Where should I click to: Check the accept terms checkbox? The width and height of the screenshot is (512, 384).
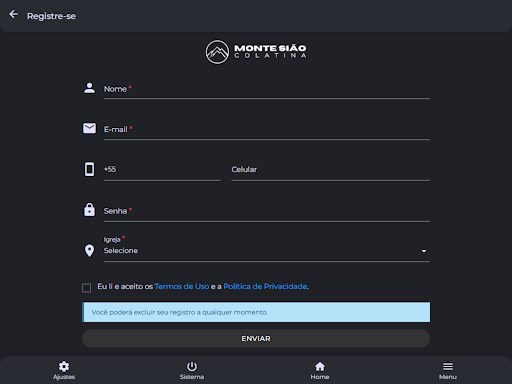coord(86,288)
